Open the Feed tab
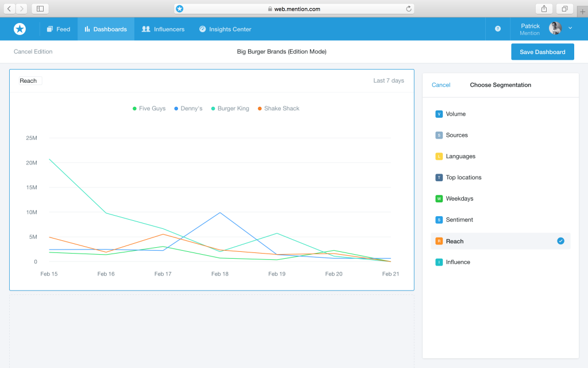 pos(58,29)
